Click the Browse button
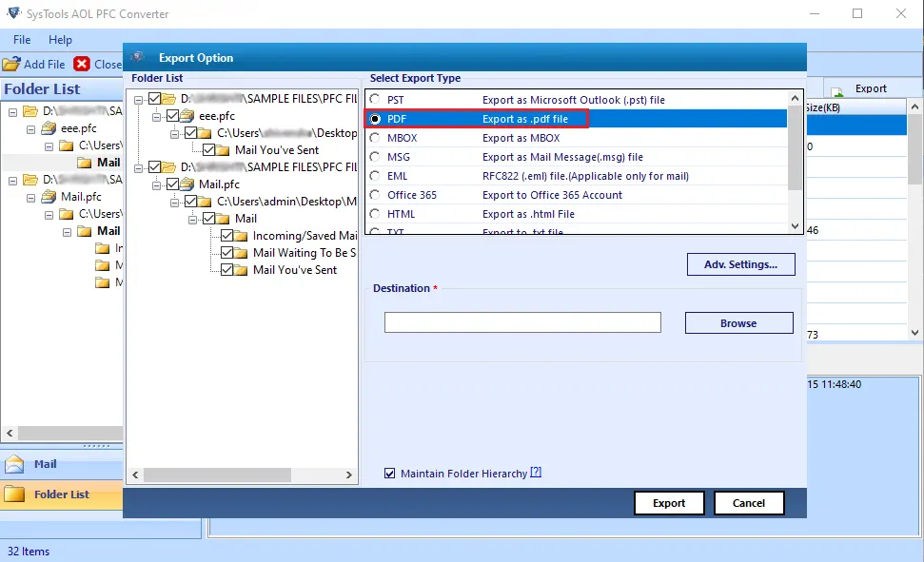Image resolution: width=924 pixels, height=562 pixels. pos(739,322)
